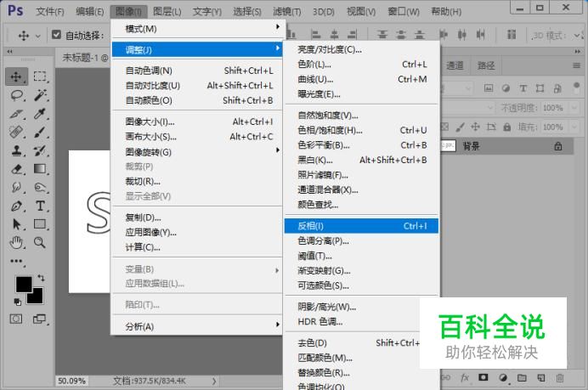Screen dimensions: 588x390
Task: Open the Layers panel options menu
Action: pyautogui.click(x=577, y=65)
